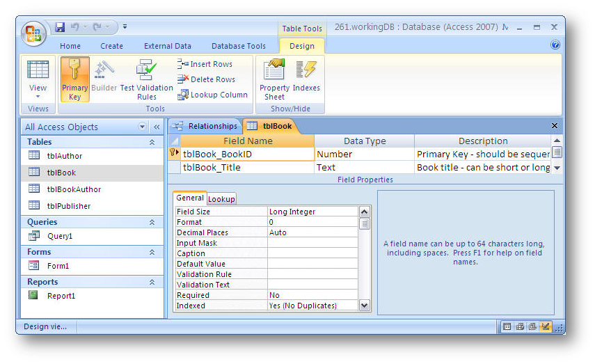Image resolution: width=595 pixels, height=364 pixels.
Task: Open the All Access Objects dropdown menu
Action: click(x=143, y=127)
